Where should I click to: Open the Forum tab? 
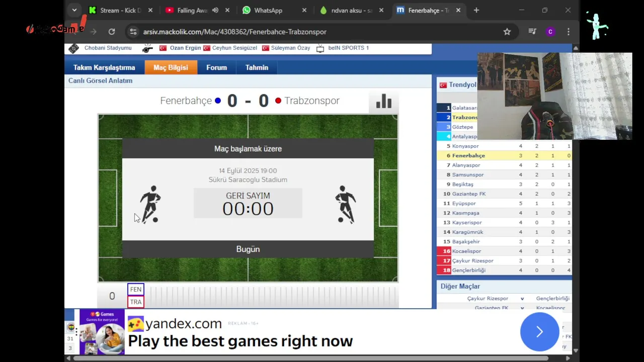tap(216, 67)
